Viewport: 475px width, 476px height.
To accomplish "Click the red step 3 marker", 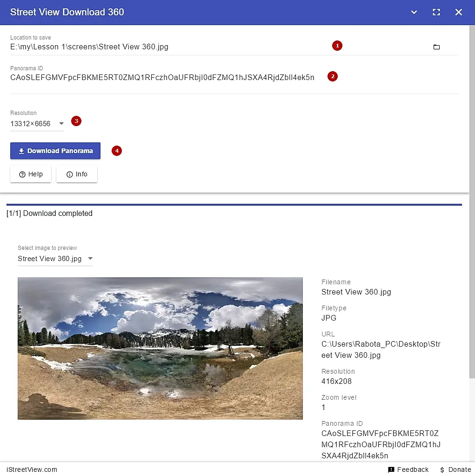I will pyautogui.click(x=76, y=121).
